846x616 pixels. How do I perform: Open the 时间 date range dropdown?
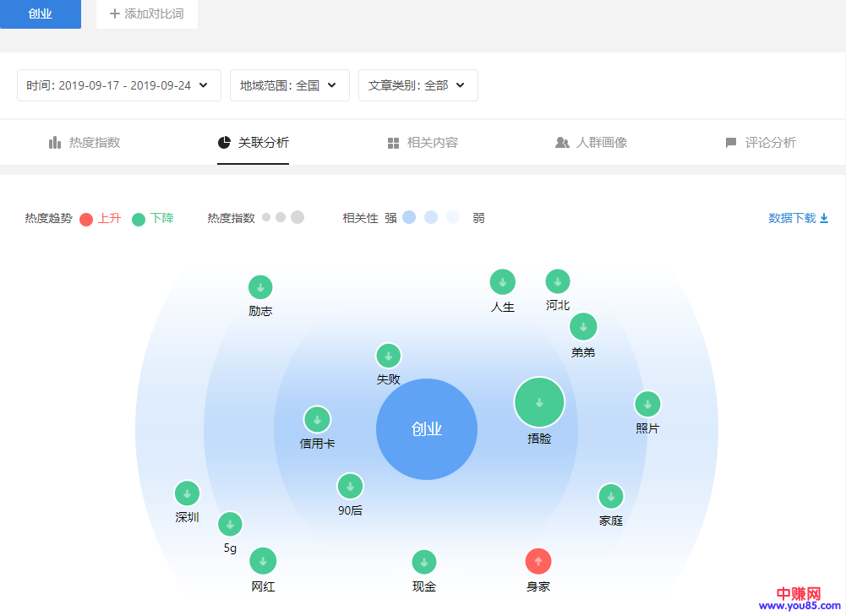[118, 85]
